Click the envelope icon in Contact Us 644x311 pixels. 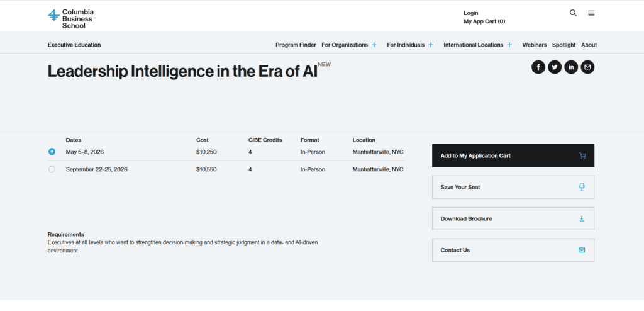(x=582, y=250)
